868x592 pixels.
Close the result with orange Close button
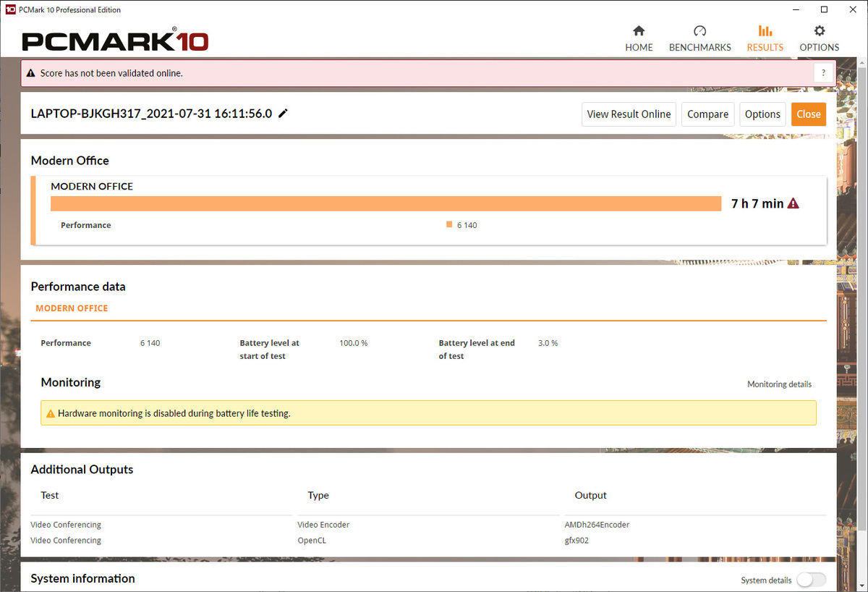[808, 114]
